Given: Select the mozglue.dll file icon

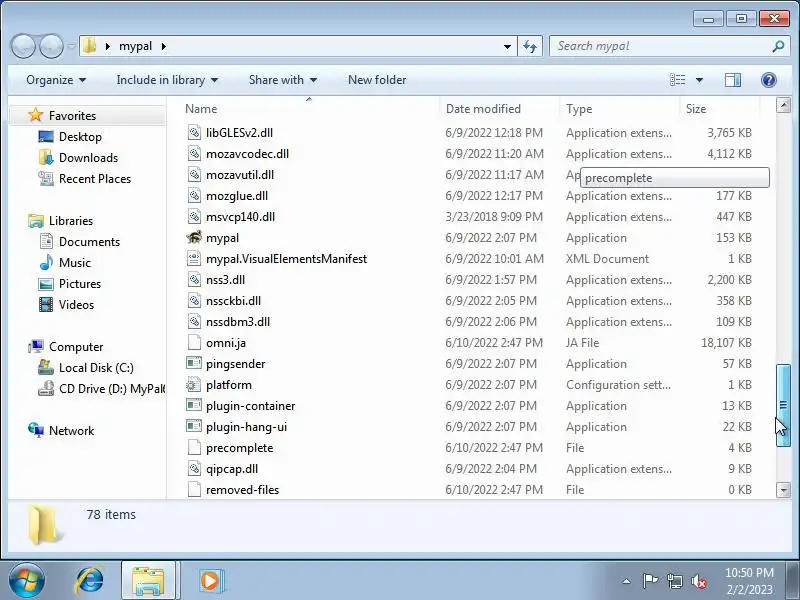Looking at the screenshot, I should coord(194,195).
